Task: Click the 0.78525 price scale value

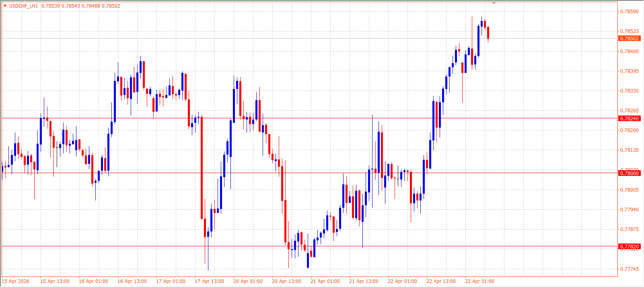Action: 629,31
